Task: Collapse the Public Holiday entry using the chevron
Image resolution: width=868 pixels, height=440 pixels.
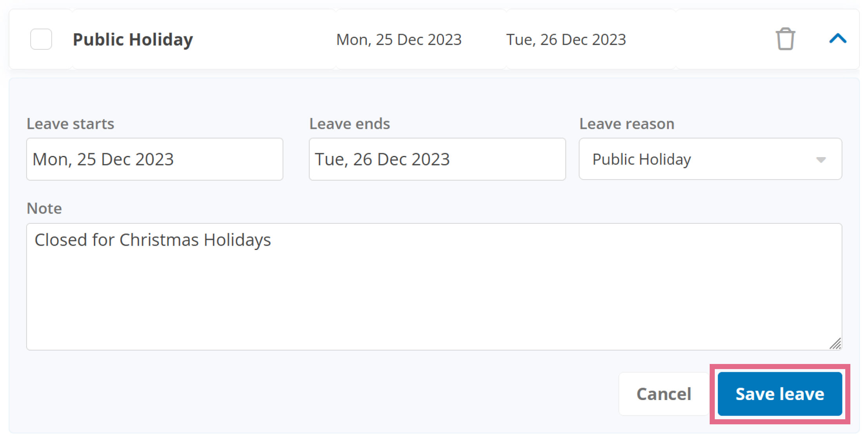Action: click(838, 38)
